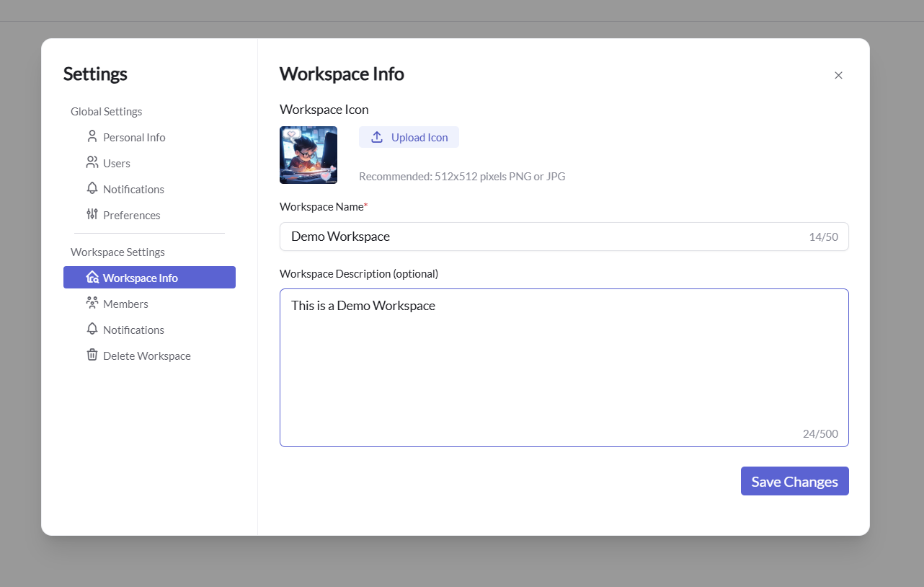Screen dimensions: 924x587
Task: Click the Personal Info user icon
Action: (92, 136)
